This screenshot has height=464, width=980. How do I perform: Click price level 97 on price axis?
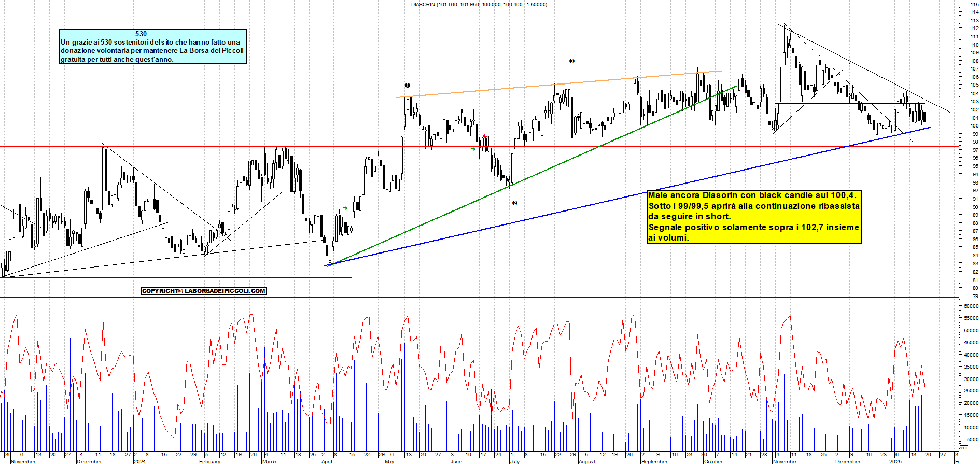click(975, 150)
